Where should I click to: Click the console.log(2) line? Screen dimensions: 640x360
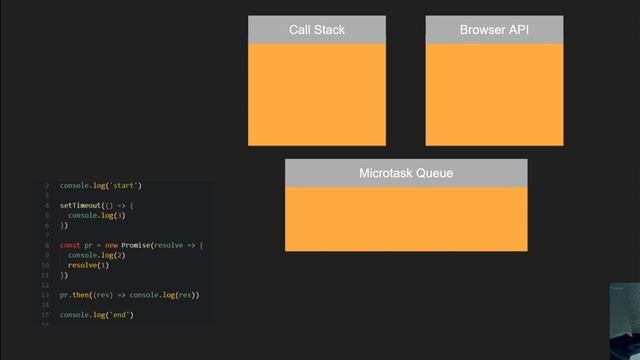(97, 256)
